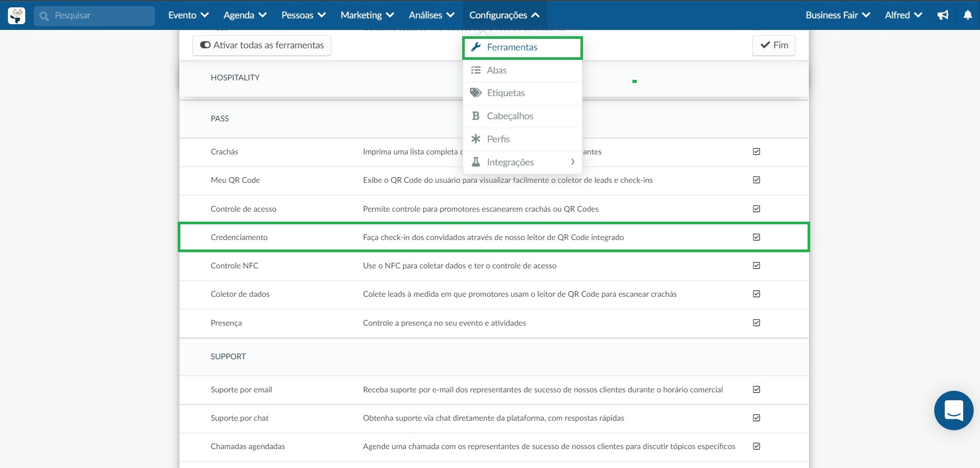Click the Perfis asterisk icon
The height and width of the screenshot is (468, 980).
(476, 139)
